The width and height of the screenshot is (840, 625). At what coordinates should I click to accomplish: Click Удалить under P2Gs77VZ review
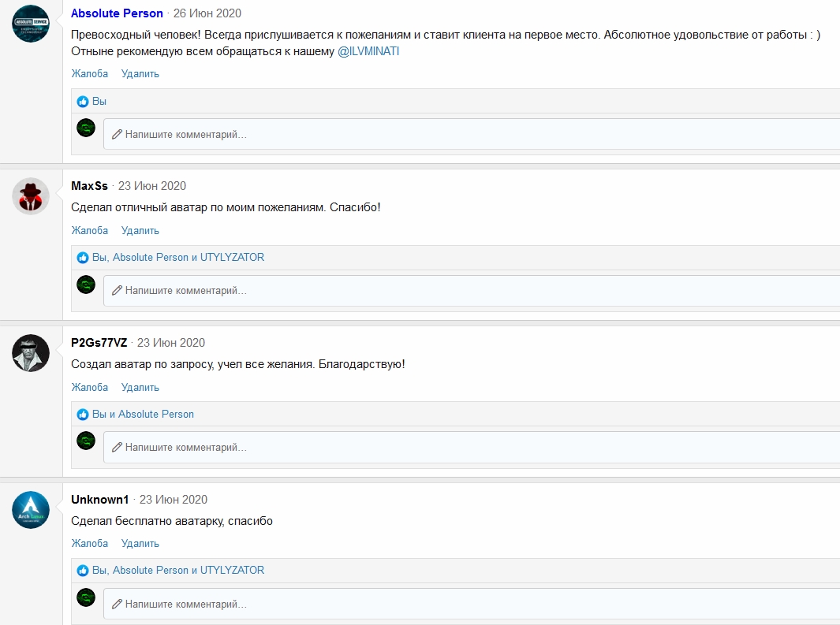(140, 388)
